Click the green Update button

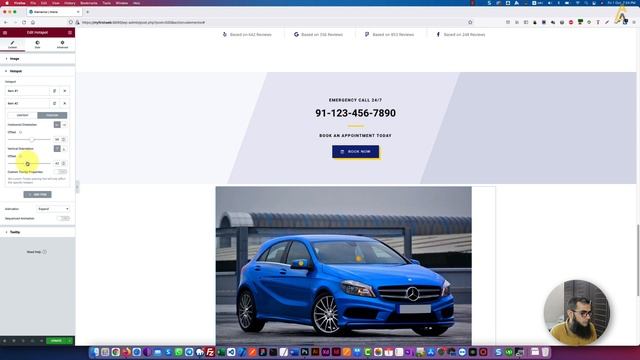[x=56, y=340]
